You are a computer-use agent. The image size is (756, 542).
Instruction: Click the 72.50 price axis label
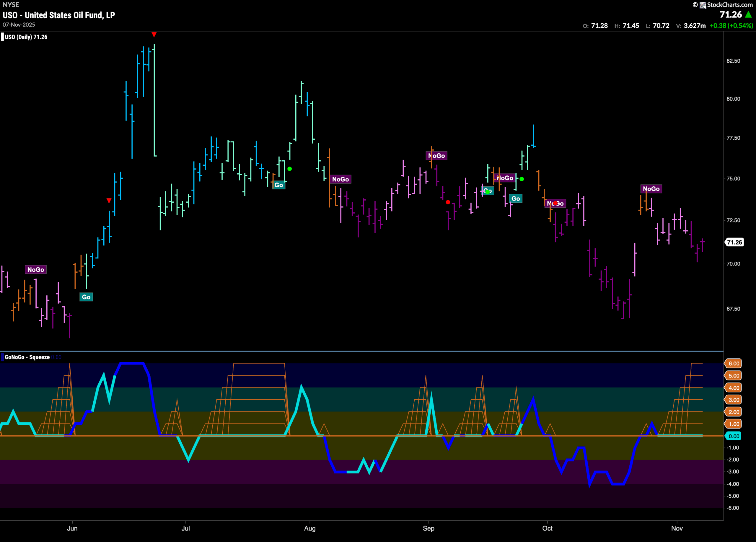pos(733,220)
